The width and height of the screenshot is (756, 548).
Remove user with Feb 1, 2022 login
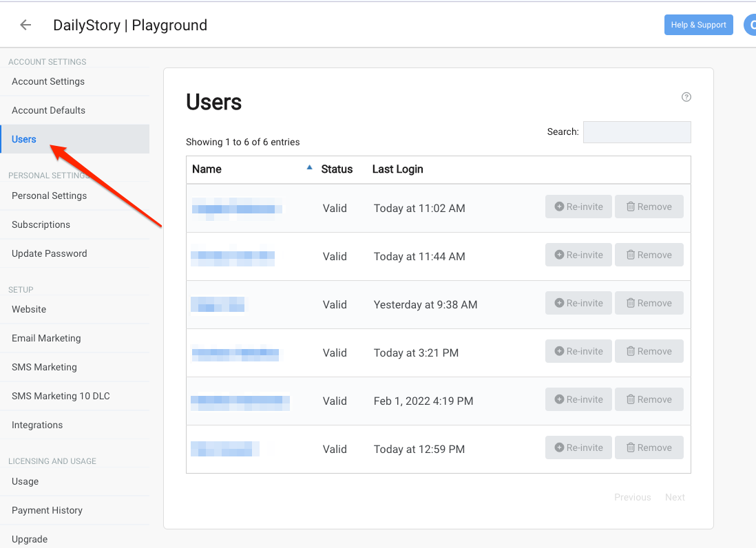pyautogui.click(x=649, y=399)
